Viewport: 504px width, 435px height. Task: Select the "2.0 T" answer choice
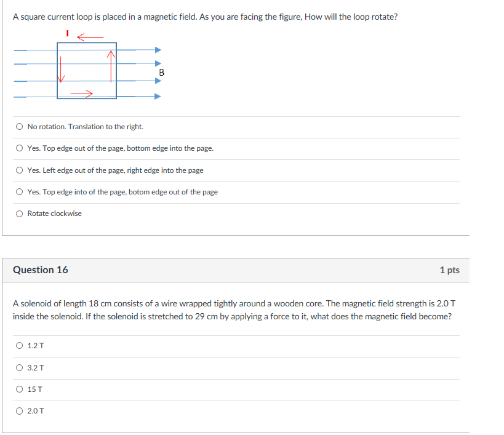pos(19,411)
